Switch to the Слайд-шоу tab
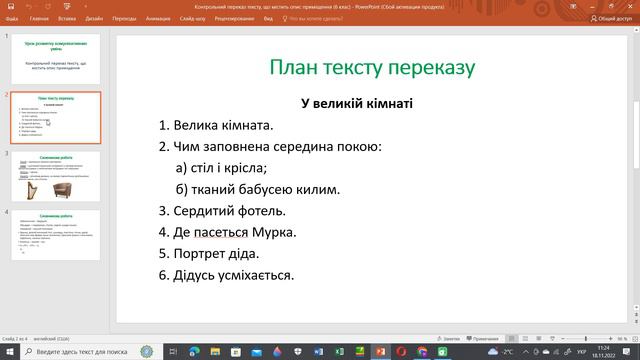Screen dimensions: 640x360 (192, 19)
